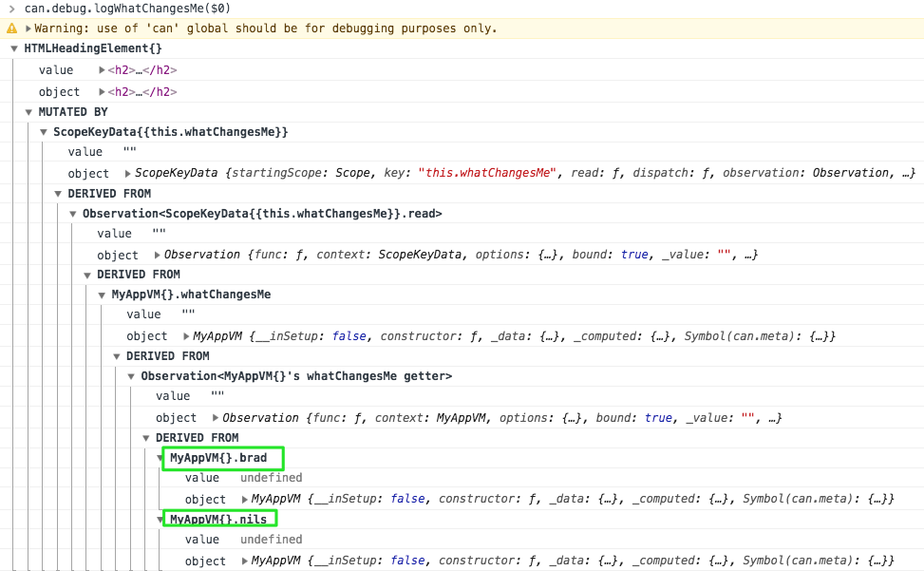Expand Observation object with context: MyAppVM
Screen dimensions: 924x571
click(215, 418)
